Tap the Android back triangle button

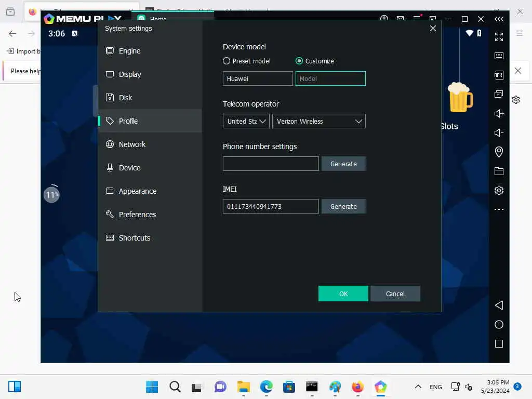click(499, 305)
